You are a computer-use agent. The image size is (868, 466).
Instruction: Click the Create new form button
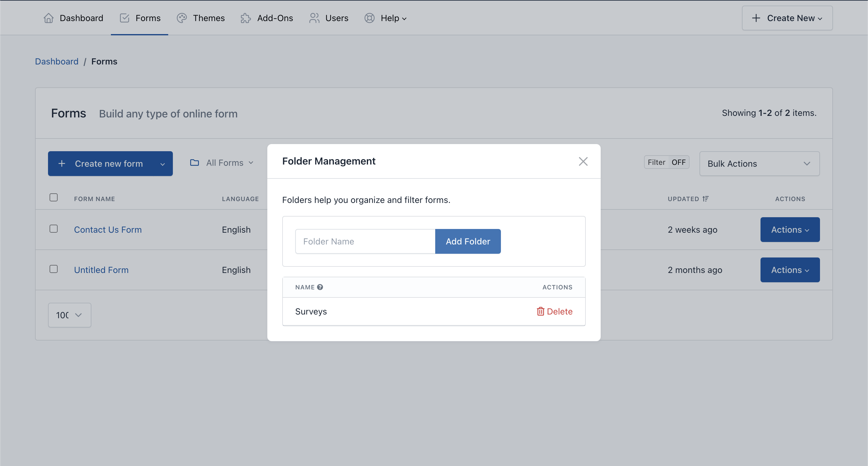click(110, 164)
